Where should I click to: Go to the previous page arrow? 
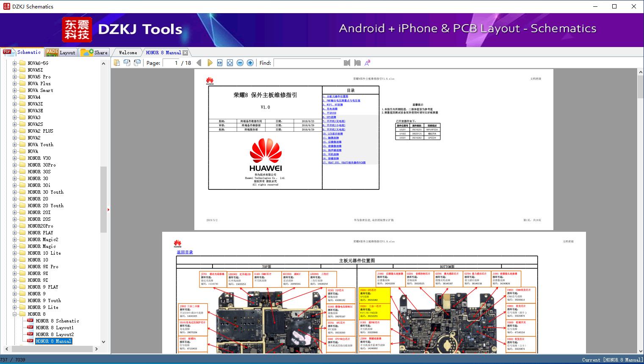[199, 63]
